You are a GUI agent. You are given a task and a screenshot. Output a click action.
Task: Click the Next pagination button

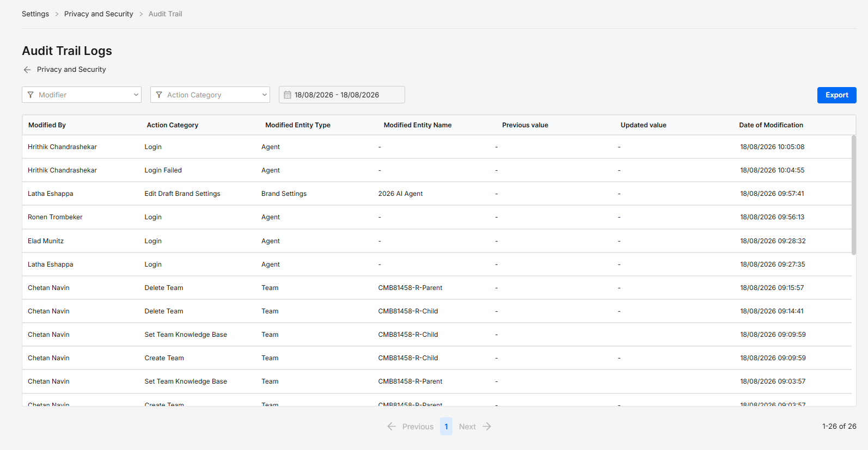click(475, 427)
